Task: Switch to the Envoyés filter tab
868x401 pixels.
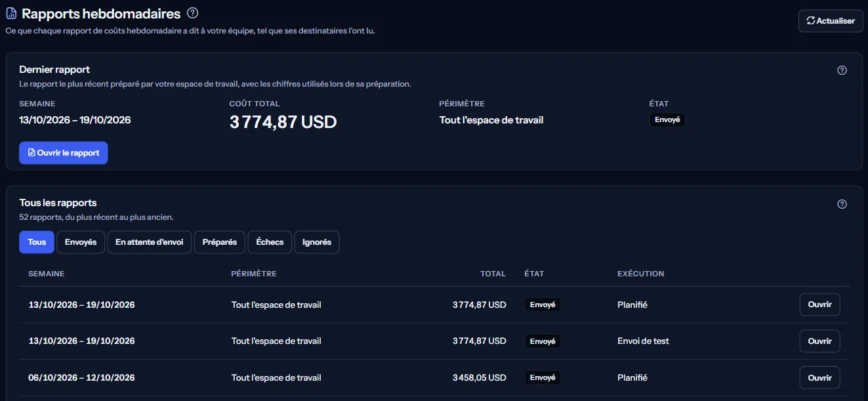Action: (x=81, y=242)
